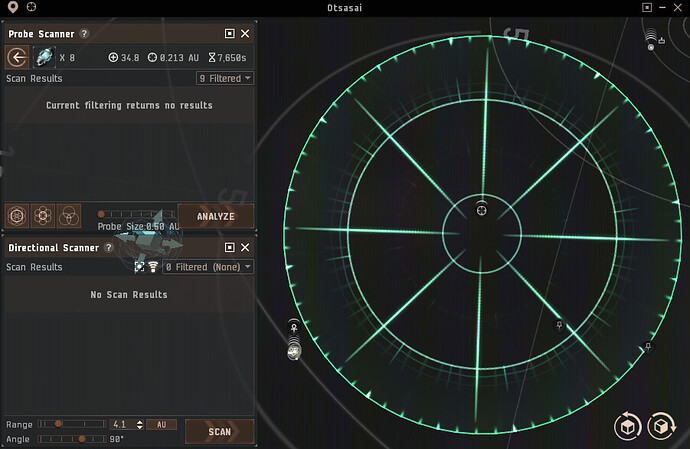Click the Range value field 4.1

tap(122, 424)
